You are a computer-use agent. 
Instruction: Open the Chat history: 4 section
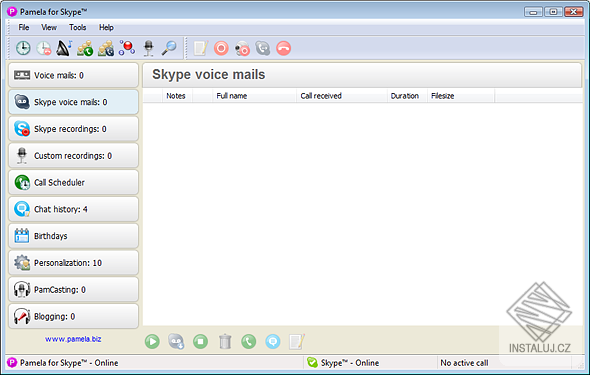click(x=73, y=209)
